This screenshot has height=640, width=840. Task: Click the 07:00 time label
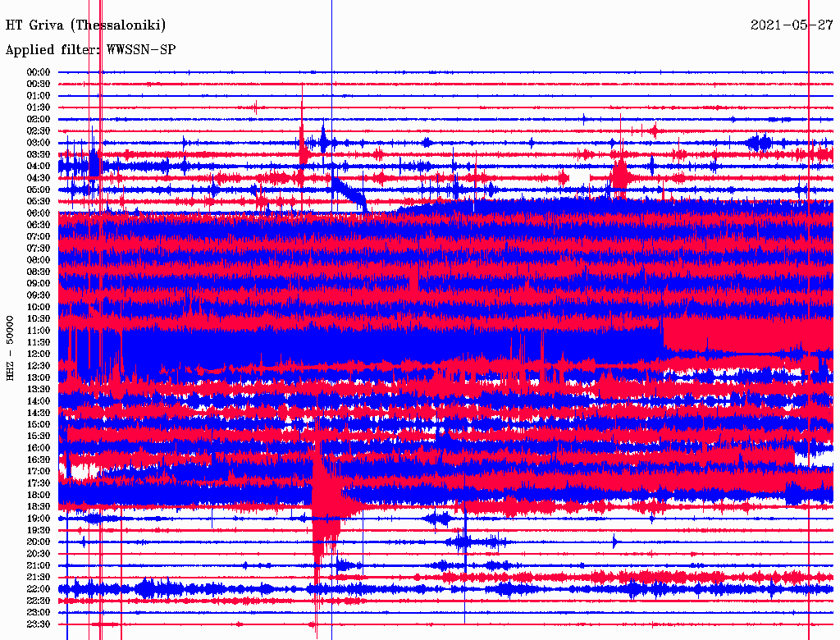39,236
